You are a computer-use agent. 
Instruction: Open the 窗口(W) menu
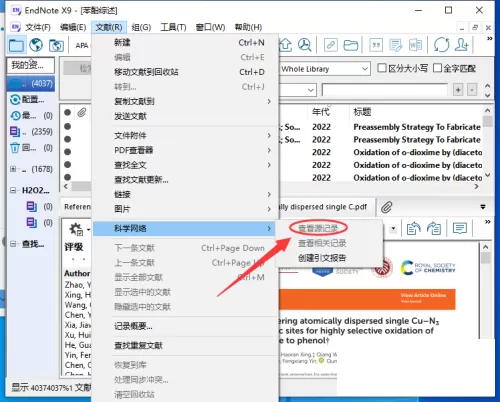[210, 27]
